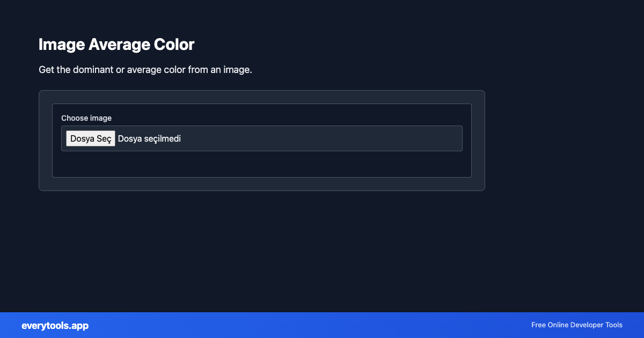Click the dark page background area
Viewport: 644px width, 338px height.
322,247
